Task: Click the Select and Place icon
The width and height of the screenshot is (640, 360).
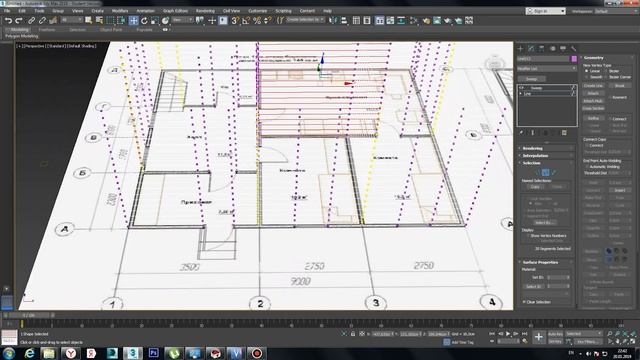Action: (165, 20)
